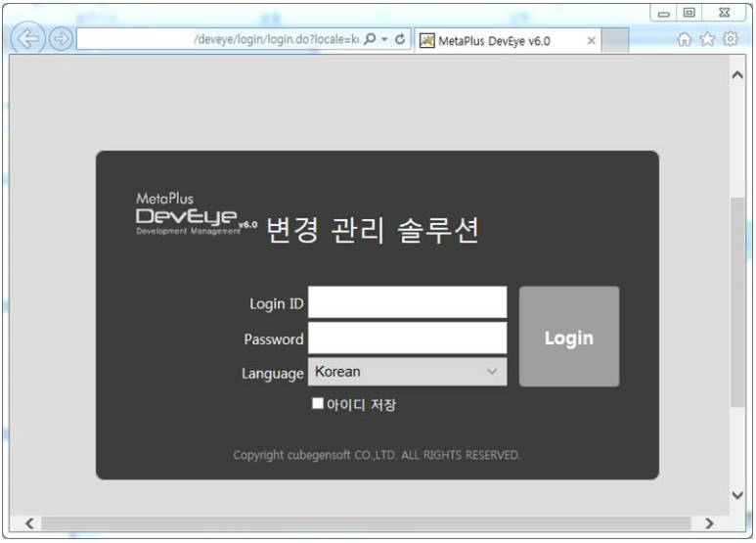Click the Login ID label
This screenshot has width=756, height=543.
click(276, 304)
